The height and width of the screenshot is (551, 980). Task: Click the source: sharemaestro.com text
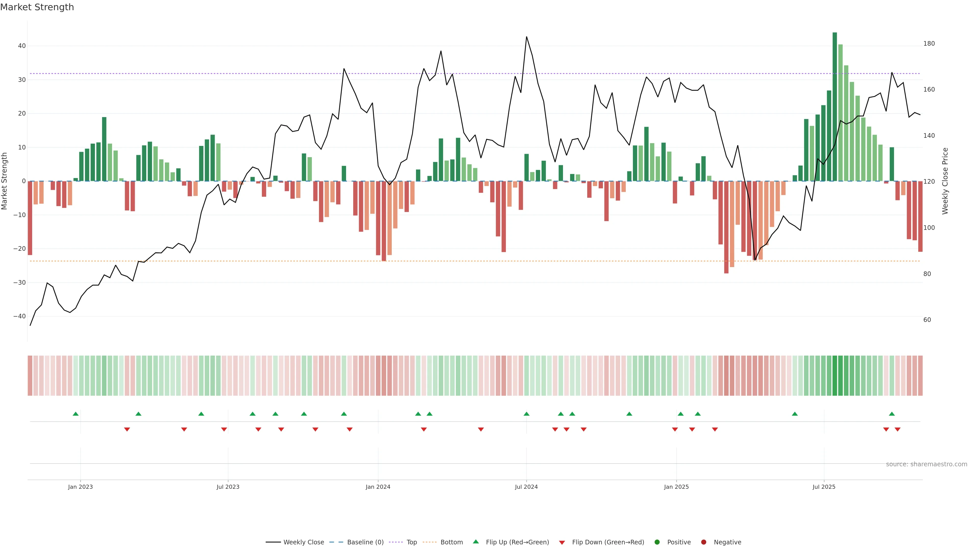pos(926,464)
